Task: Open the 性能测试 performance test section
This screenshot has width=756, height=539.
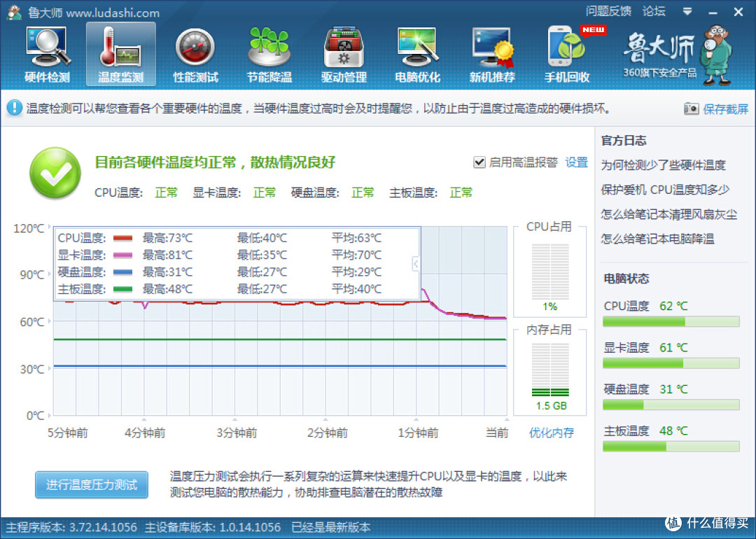Action: click(195, 55)
